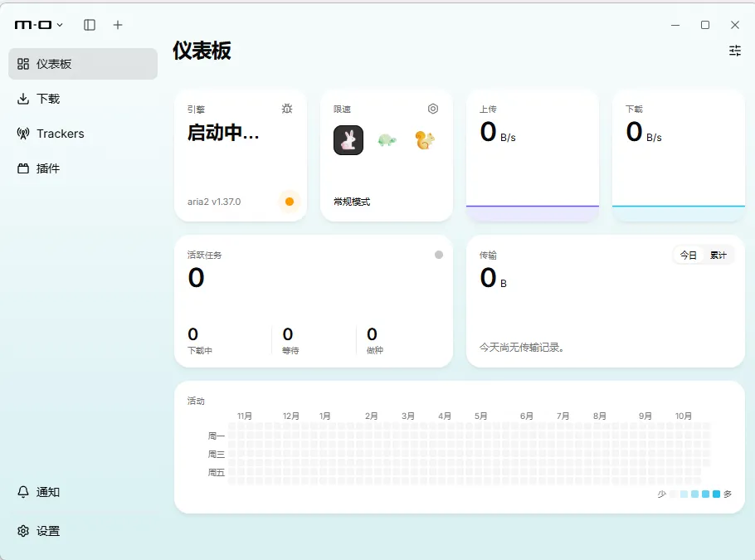This screenshot has height=560, width=755.
Task: Minimize the window
Action: [675, 25]
